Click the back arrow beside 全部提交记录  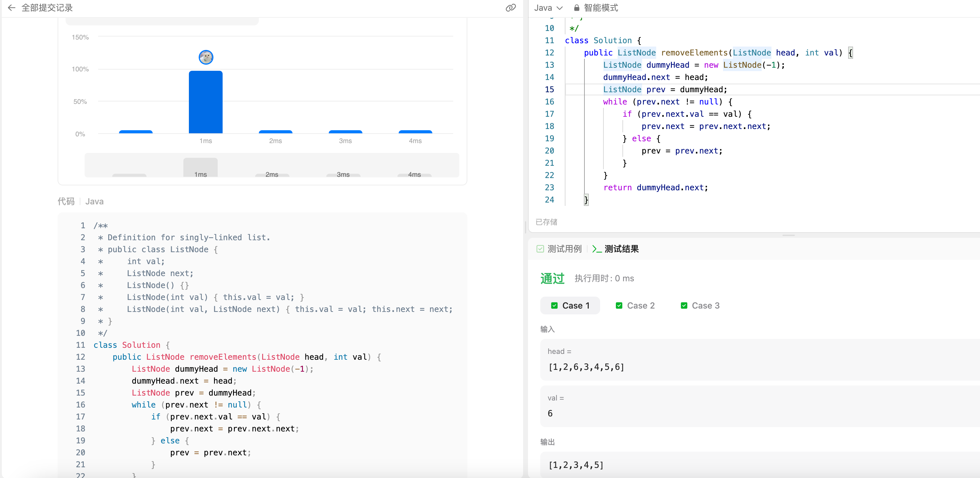(11, 8)
